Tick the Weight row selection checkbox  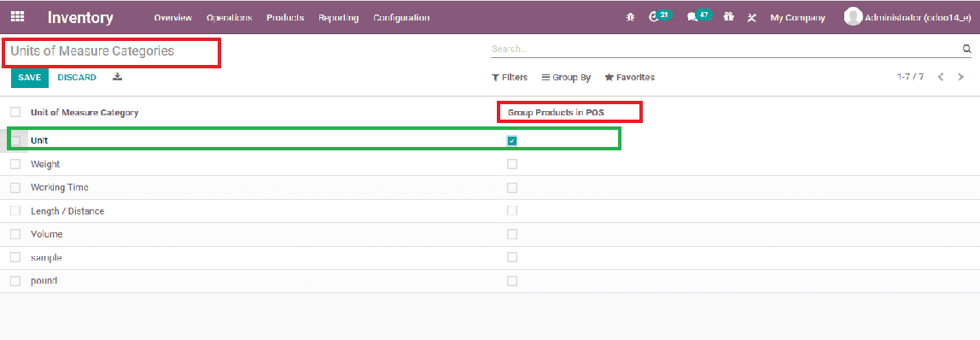pyautogui.click(x=15, y=164)
